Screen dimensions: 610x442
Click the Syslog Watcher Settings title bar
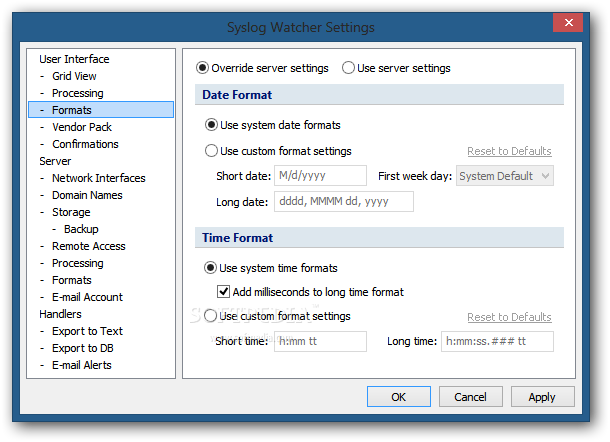tap(301, 27)
